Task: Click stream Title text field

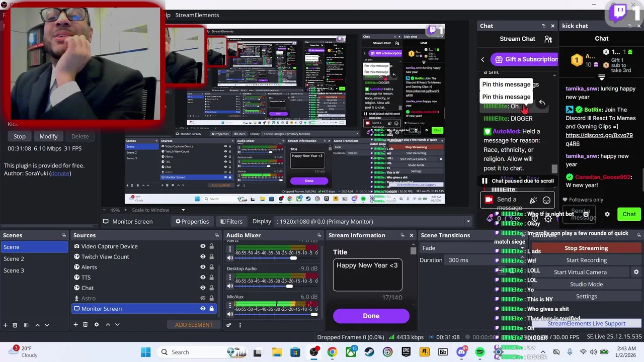Action: [x=367, y=275]
